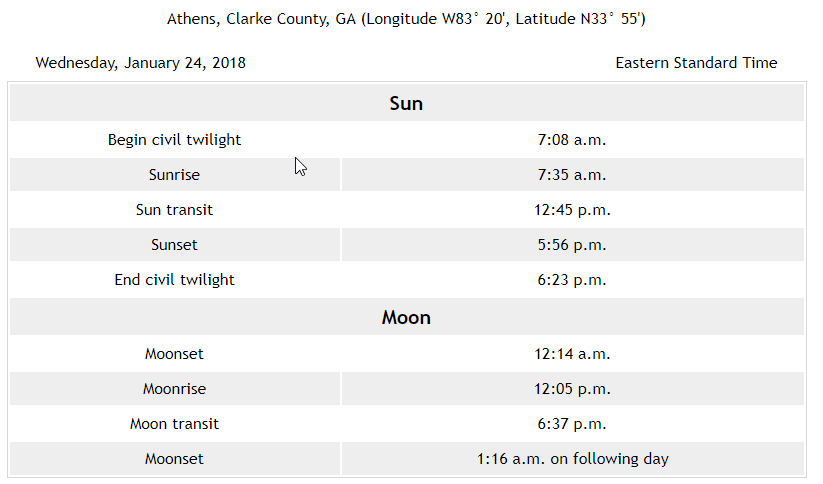Screen dimensions: 823x484
Task: Select the 12:45 p.m. transit time
Action: tap(572, 209)
